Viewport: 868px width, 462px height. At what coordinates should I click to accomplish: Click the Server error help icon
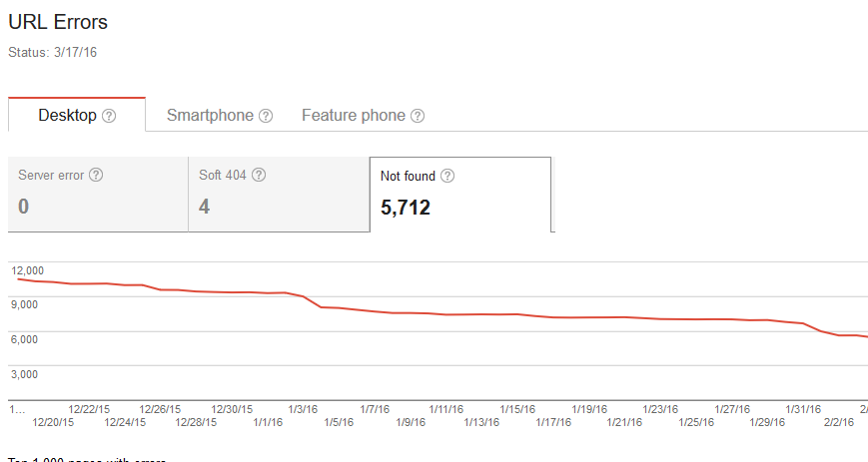tap(97, 176)
